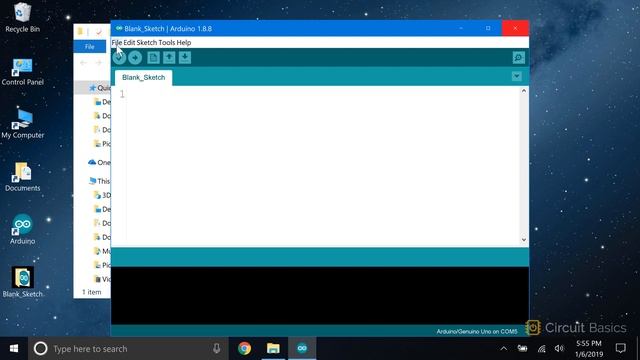
Task: Open File Explorer from the taskbar
Action: coord(273,349)
